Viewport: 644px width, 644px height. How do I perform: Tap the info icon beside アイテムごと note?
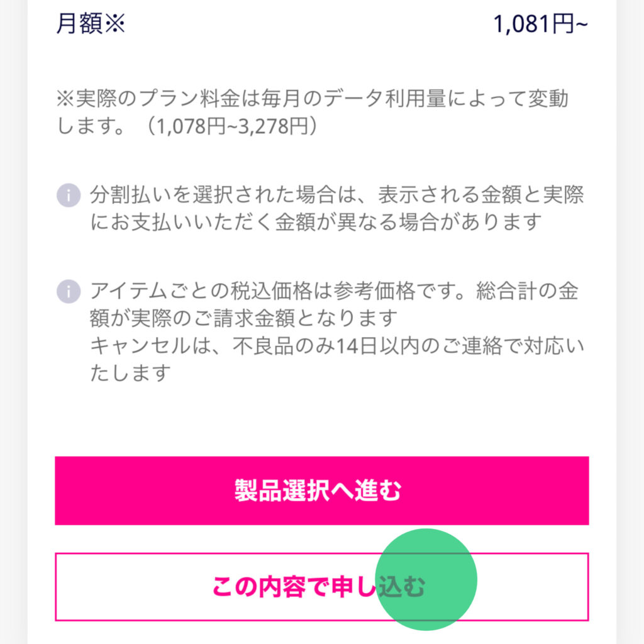pyautogui.click(x=68, y=292)
